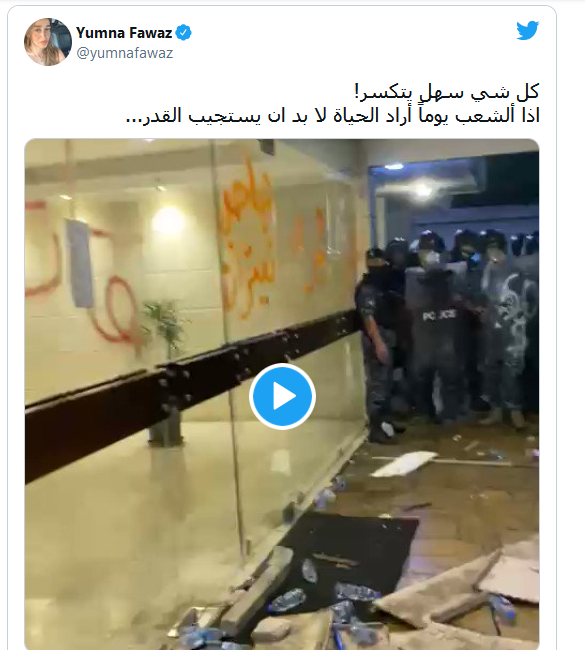Viewport: 585px width, 650px height.
Task: Open the Yumna Fawaz display name
Action: tap(124, 32)
